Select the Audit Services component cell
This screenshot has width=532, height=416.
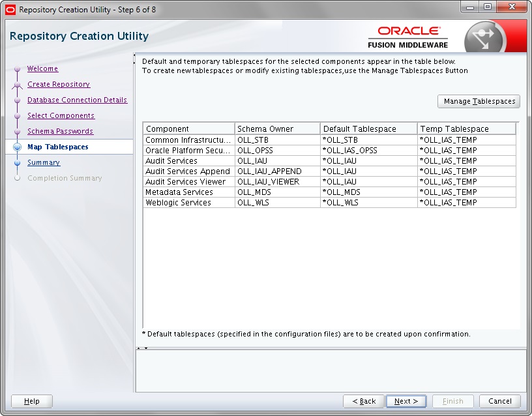189,161
